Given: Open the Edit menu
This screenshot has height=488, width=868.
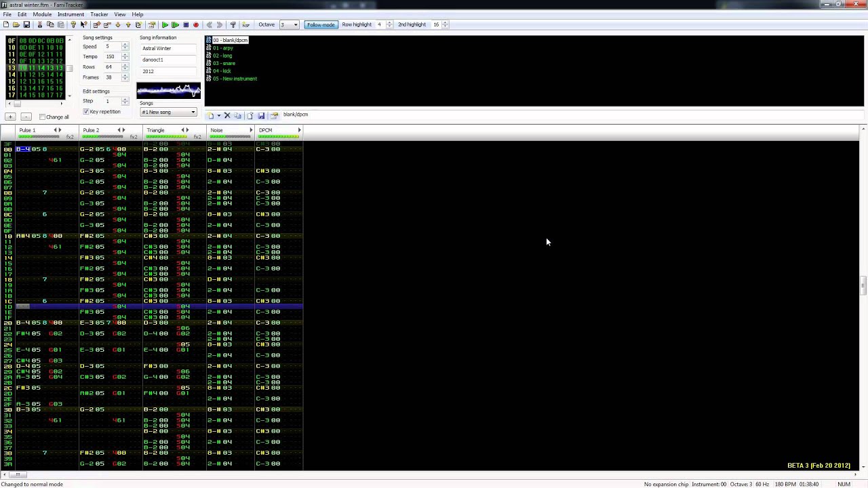Looking at the screenshot, I should click(22, 14).
